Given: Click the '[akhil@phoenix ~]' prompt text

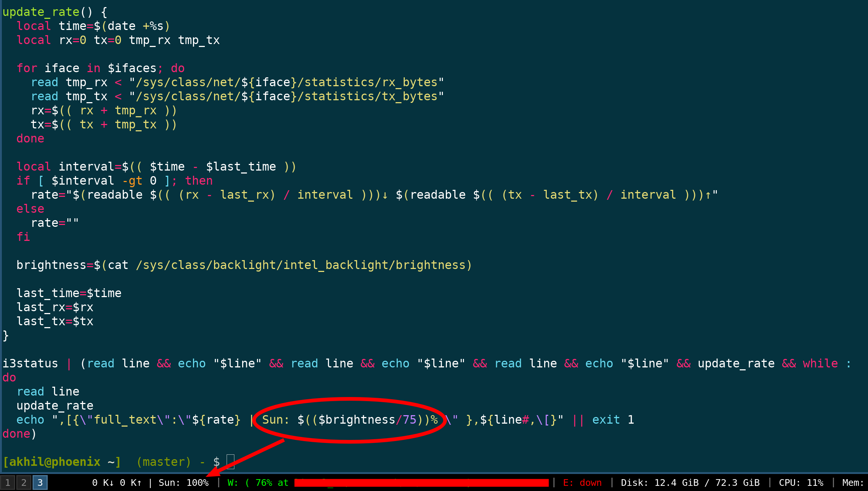Looking at the screenshot, I should 62,462.
